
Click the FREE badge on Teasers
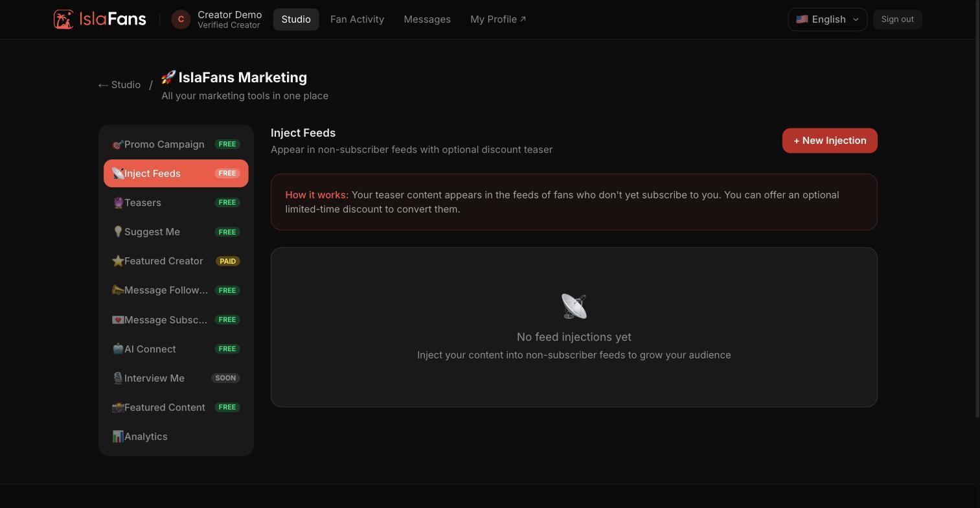(227, 203)
